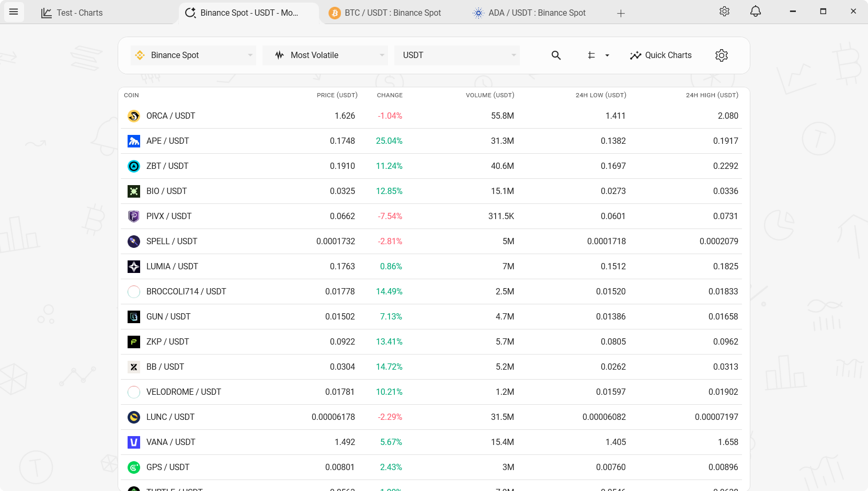
Task: Click the search magnifier icon
Action: (556, 55)
